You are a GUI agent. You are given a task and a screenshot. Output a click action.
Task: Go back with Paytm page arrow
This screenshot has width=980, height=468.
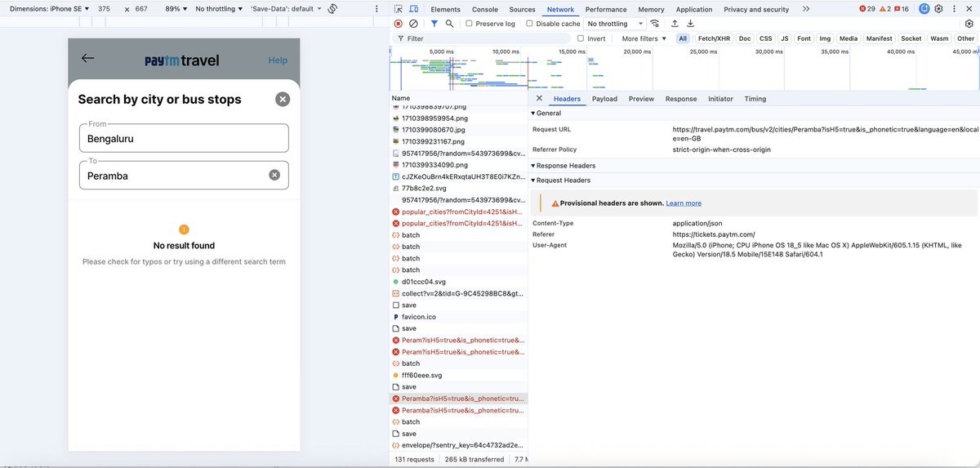pyautogui.click(x=87, y=58)
